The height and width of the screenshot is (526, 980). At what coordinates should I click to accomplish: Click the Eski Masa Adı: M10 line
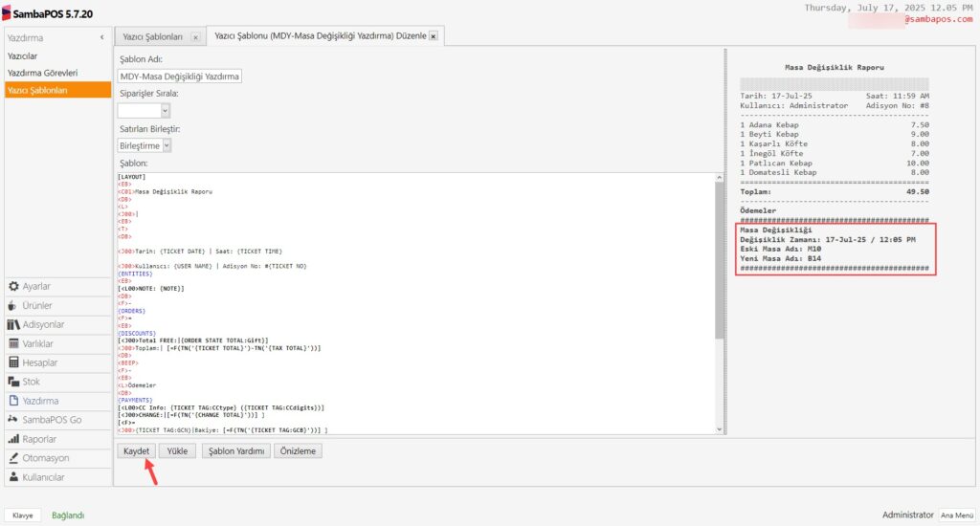(x=781, y=249)
